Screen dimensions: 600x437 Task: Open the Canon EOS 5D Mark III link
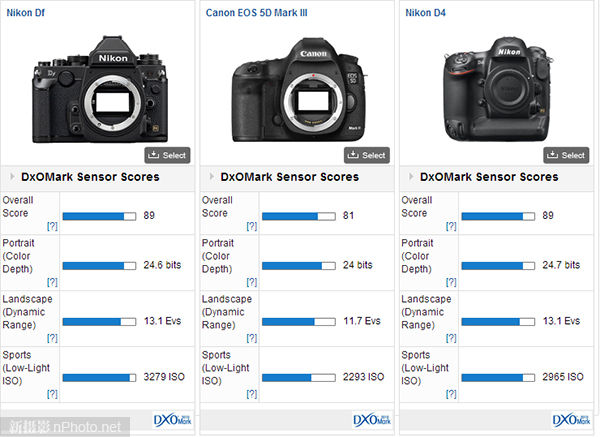pyautogui.click(x=256, y=13)
